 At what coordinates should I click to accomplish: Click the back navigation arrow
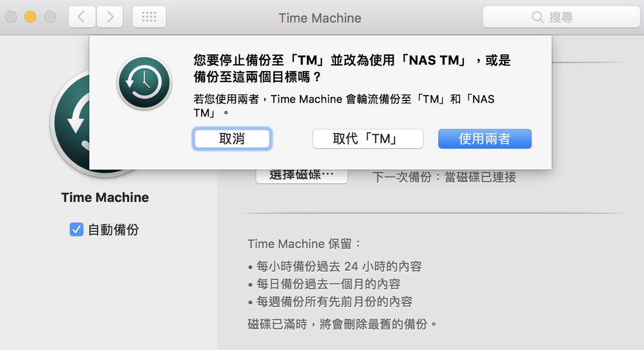tap(82, 17)
